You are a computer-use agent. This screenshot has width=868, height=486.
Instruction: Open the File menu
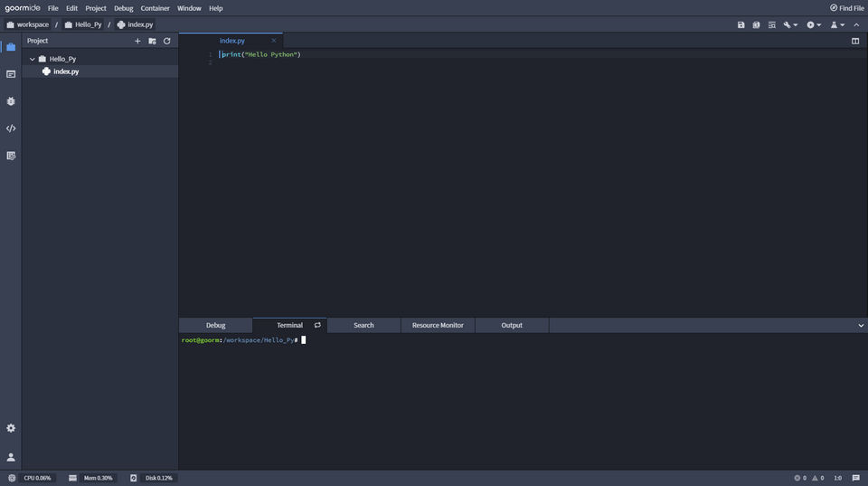coord(53,8)
